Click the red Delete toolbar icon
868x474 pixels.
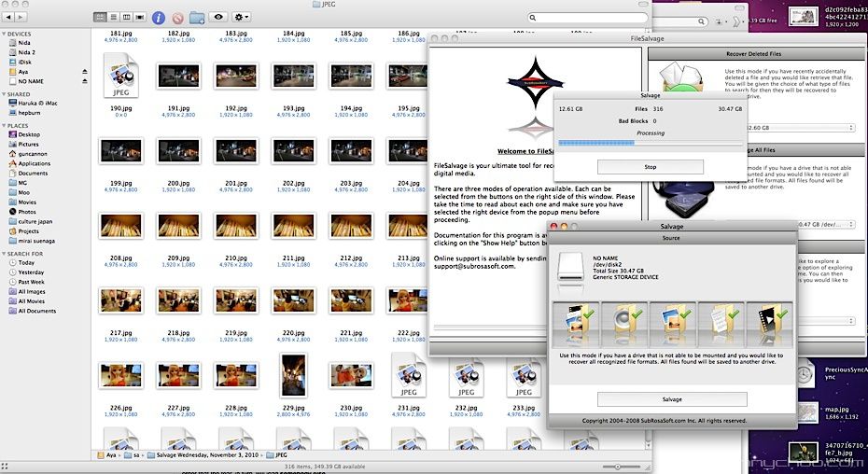177,17
